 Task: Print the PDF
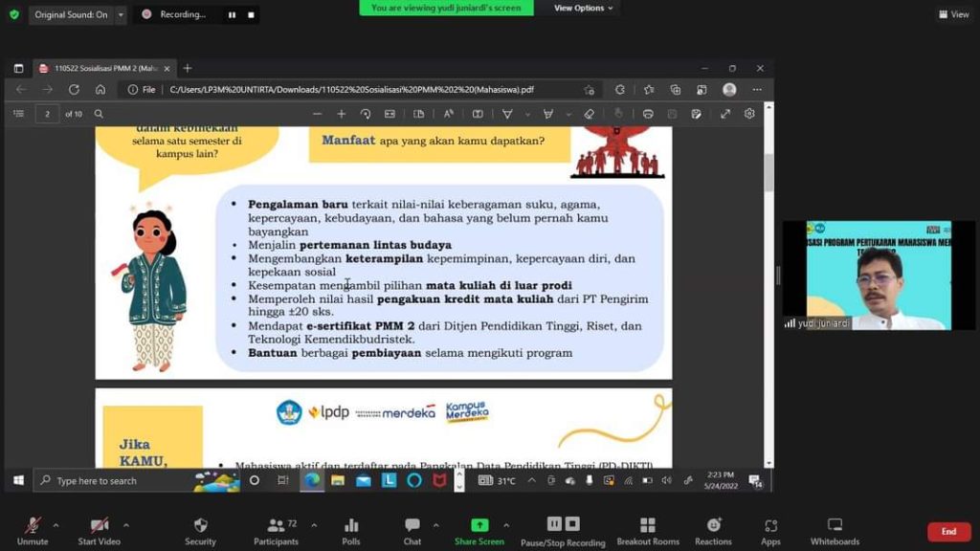click(x=648, y=114)
